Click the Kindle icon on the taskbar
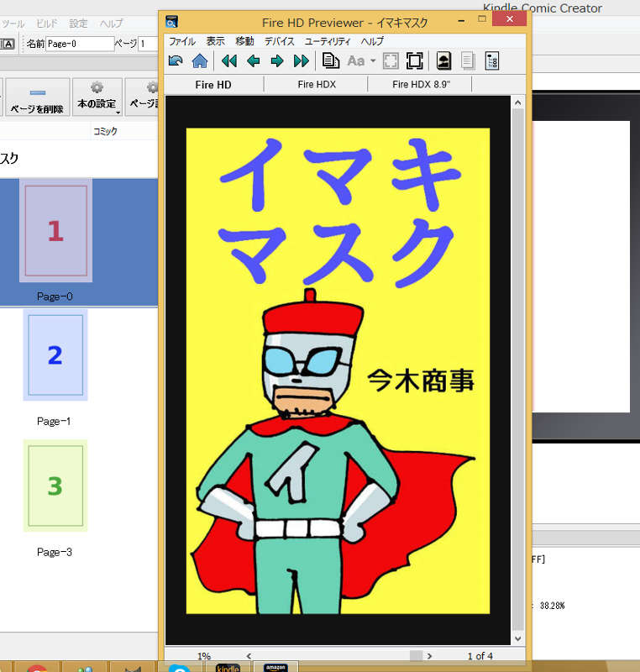The width and height of the screenshot is (640, 672). click(x=228, y=667)
